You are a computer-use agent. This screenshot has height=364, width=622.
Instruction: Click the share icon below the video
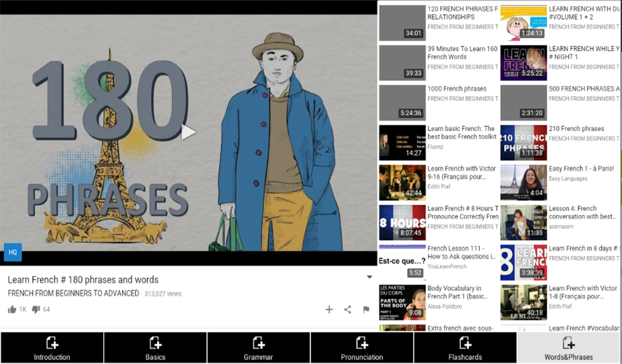(x=347, y=309)
